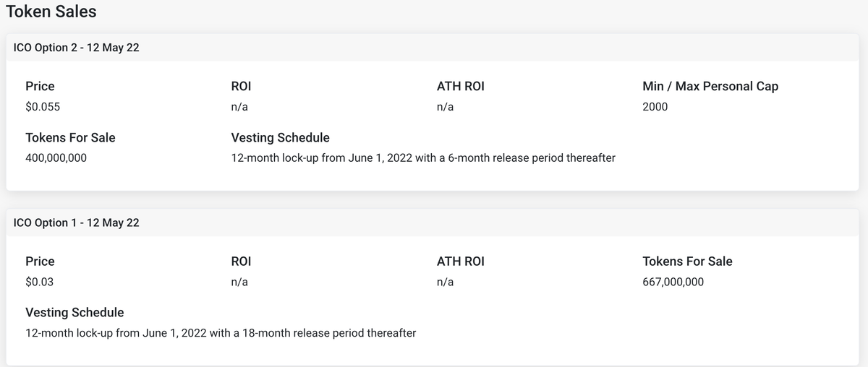Viewport: 868px width, 367px height.
Task: Click the Min / Max Personal Cap label
Action: (710, 86)
